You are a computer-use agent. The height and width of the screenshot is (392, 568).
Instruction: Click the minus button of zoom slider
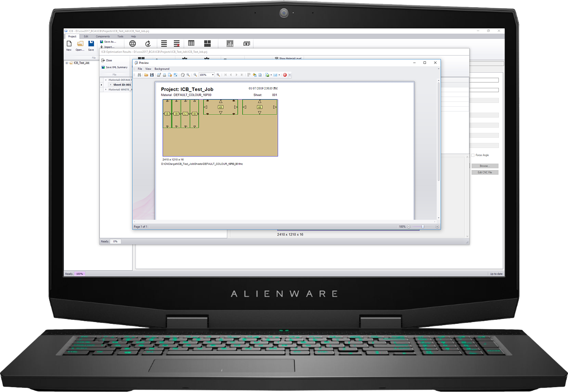click(x=409, y=227)
